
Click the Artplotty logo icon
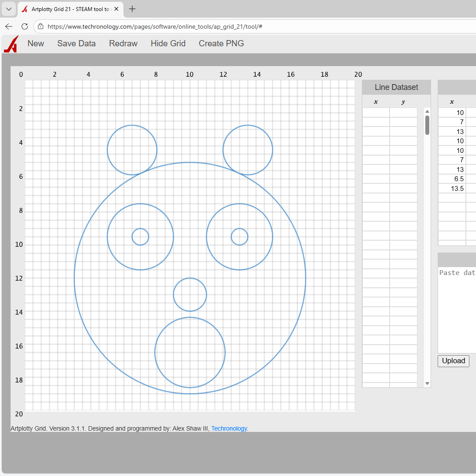(x=11, y=44)
